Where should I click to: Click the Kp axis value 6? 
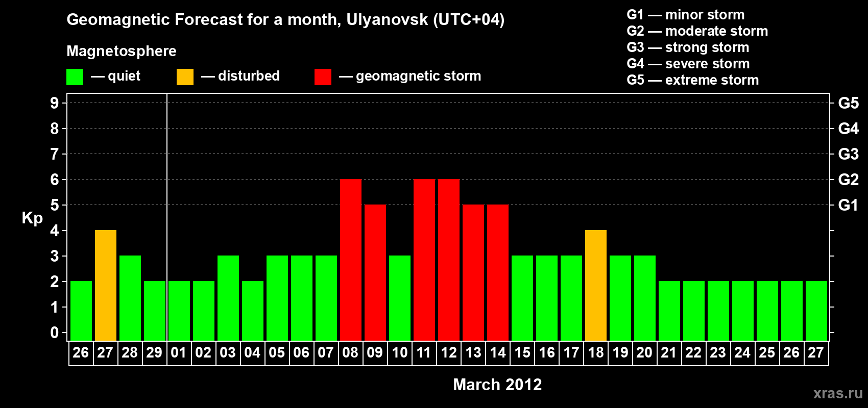coord(55,180)
